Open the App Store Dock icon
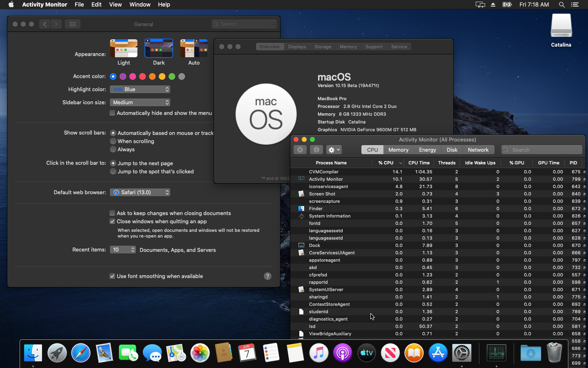 (x=438, y=353)
